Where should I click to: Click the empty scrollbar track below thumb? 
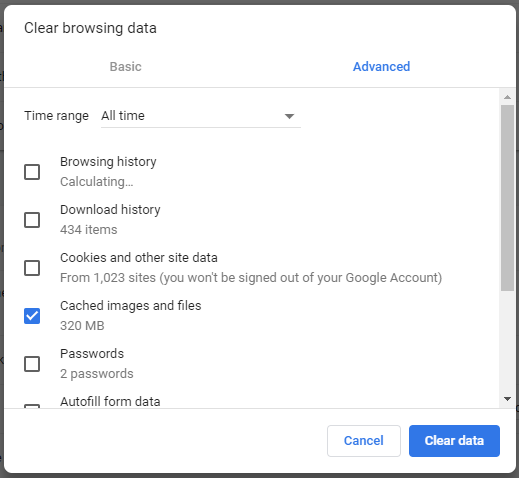tap(507, 342)
